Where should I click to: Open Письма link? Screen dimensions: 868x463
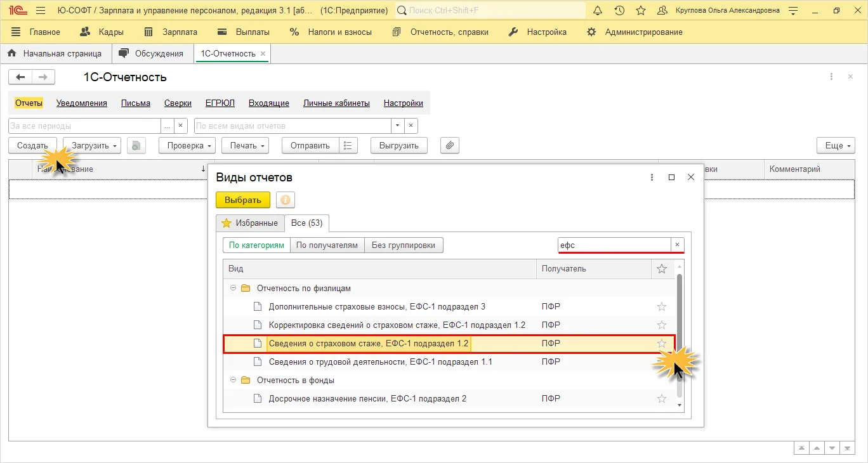tap(136, 103)
